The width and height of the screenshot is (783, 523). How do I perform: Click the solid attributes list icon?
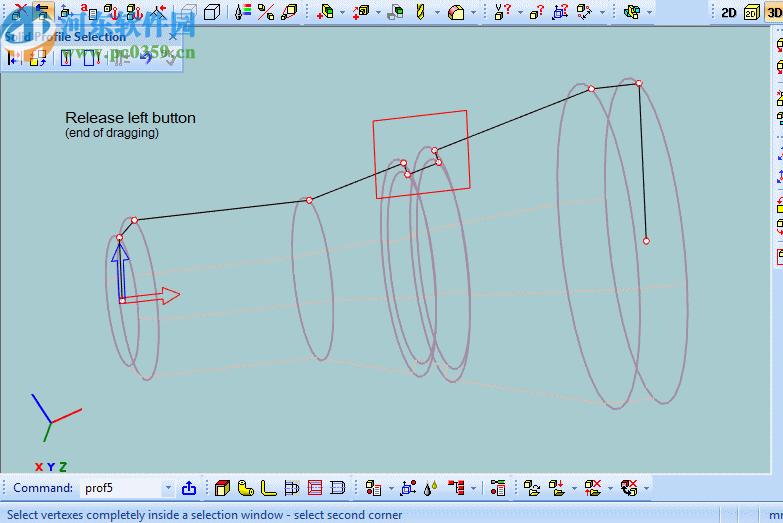tap(374, 488)
